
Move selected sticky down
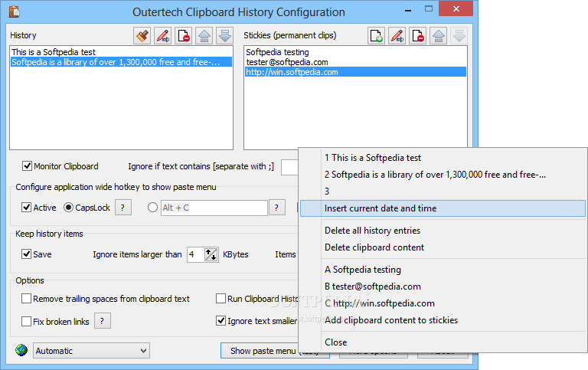point(459,36)
